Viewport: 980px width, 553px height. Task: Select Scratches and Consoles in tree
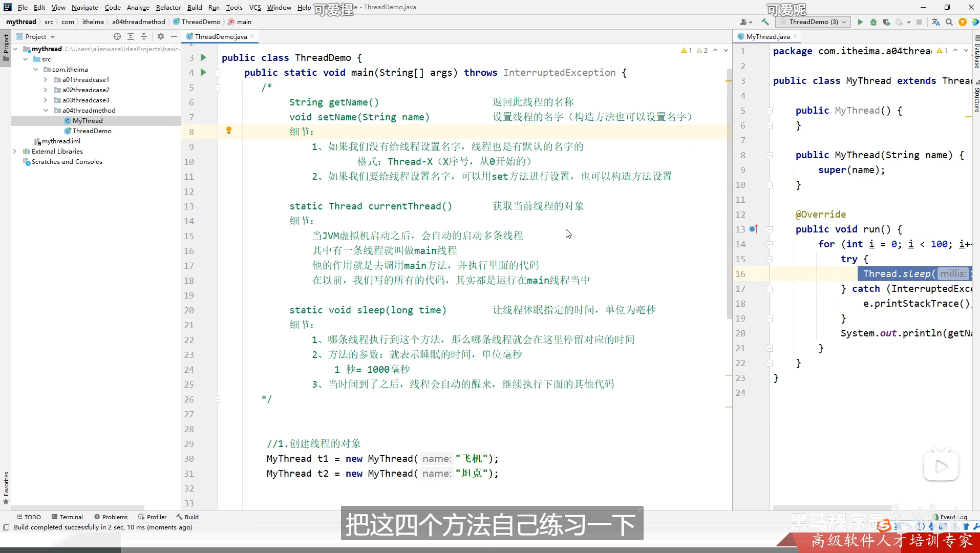tap(67, 161)
